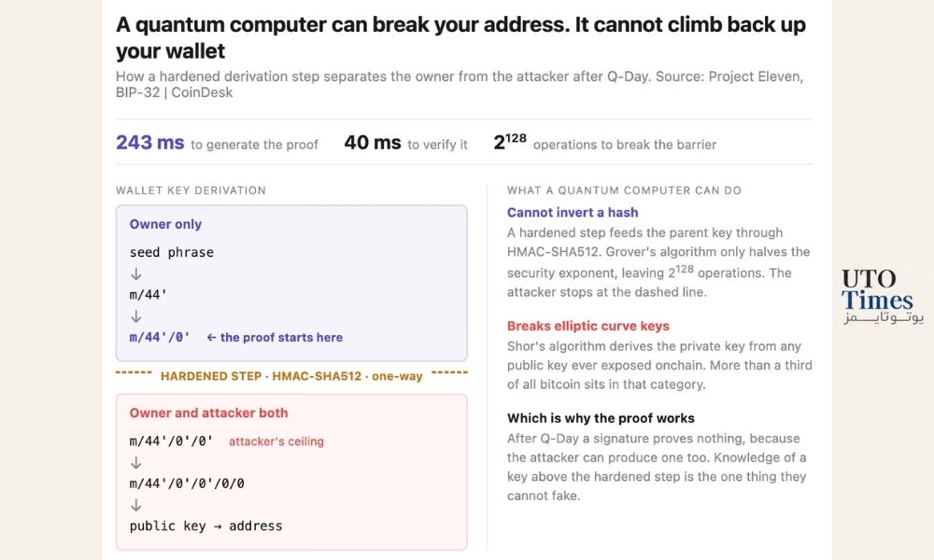Screen dimensions: 934x560
Task: Click the attacker's ceiling red label
Action: click(x=276, y=441)
